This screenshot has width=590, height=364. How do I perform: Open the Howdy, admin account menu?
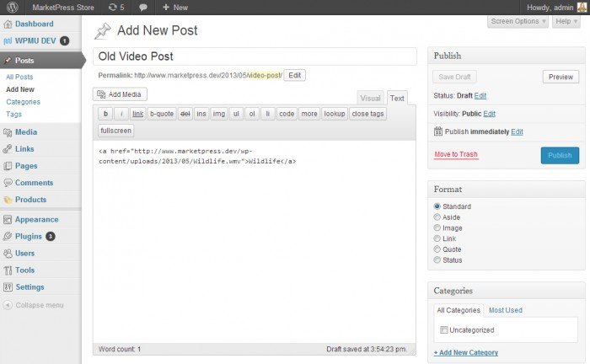click(x=550, y=7)
